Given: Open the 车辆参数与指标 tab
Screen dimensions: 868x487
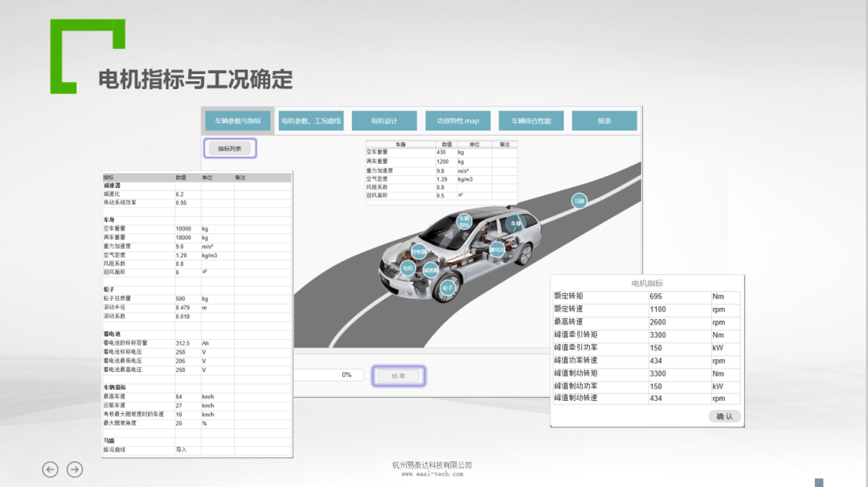Looking at the screenshot, I should pyautogui.click(x=238, y=121).
